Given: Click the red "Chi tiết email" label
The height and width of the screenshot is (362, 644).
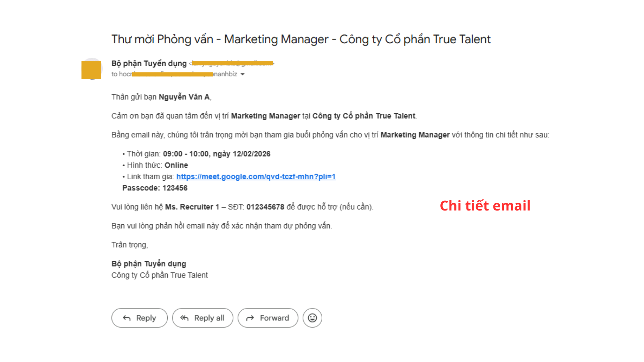Looking at the screenshot, I should click(485, 205).
